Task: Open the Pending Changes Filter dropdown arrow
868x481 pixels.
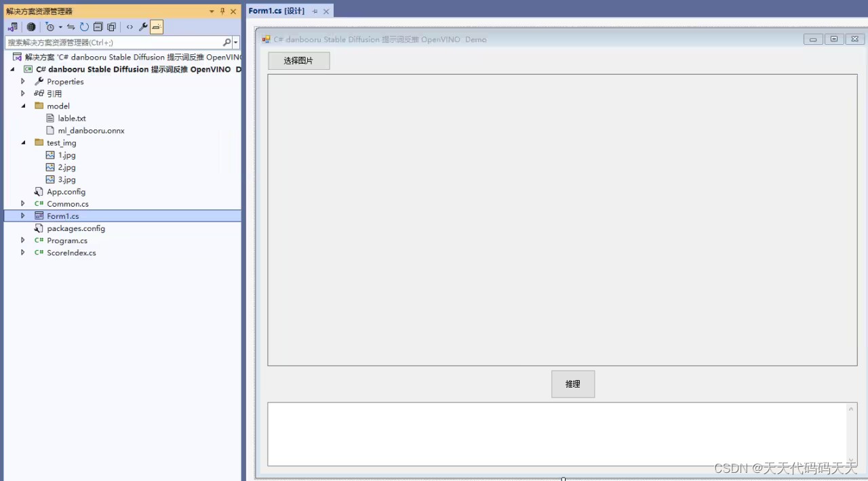Action: (59, 27)
